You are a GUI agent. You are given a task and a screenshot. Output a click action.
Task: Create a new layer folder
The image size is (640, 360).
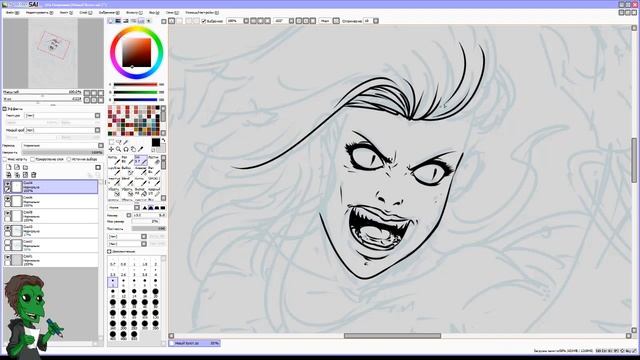pos(25,167)
